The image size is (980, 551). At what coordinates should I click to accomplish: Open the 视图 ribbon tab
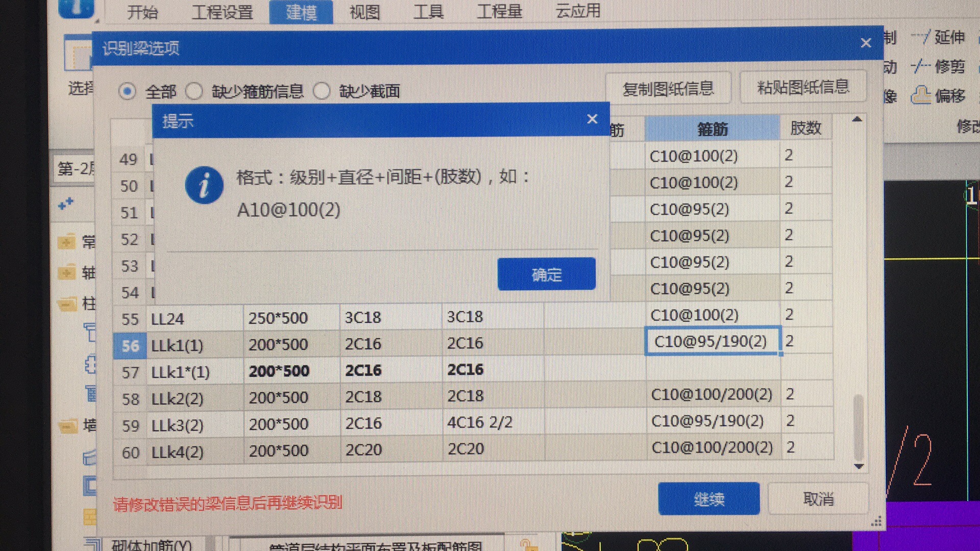point(364,11)
